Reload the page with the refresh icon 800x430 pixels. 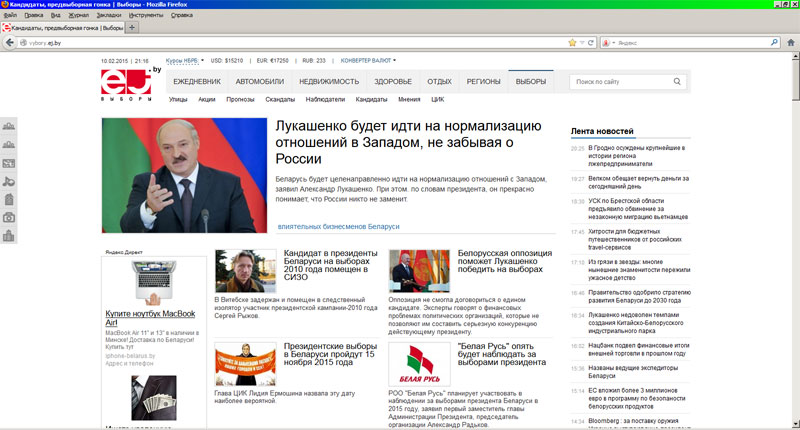[x=590, y=43]
